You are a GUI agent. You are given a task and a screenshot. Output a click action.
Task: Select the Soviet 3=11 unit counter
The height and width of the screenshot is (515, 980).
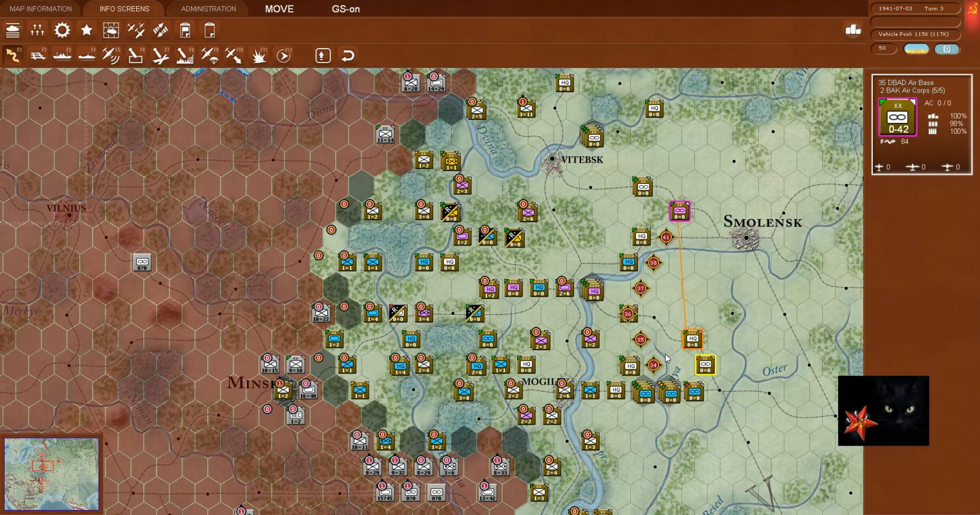point(526,109)
